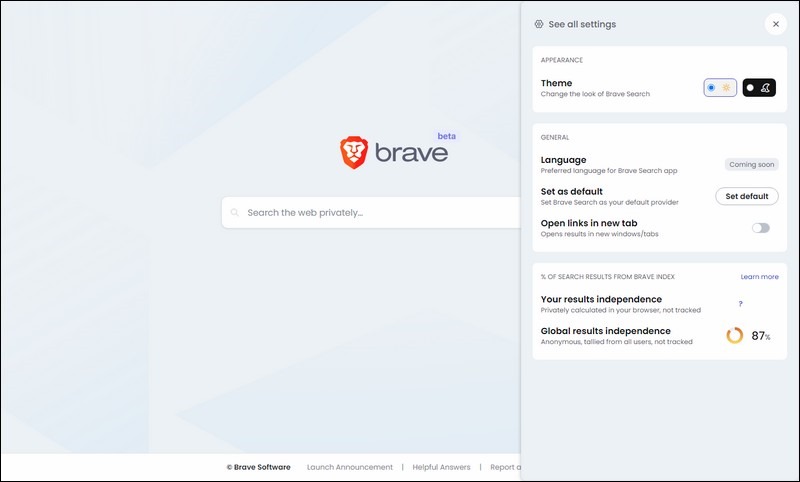
Task: Close the settings panel with the X button
Action: [776, 24]
